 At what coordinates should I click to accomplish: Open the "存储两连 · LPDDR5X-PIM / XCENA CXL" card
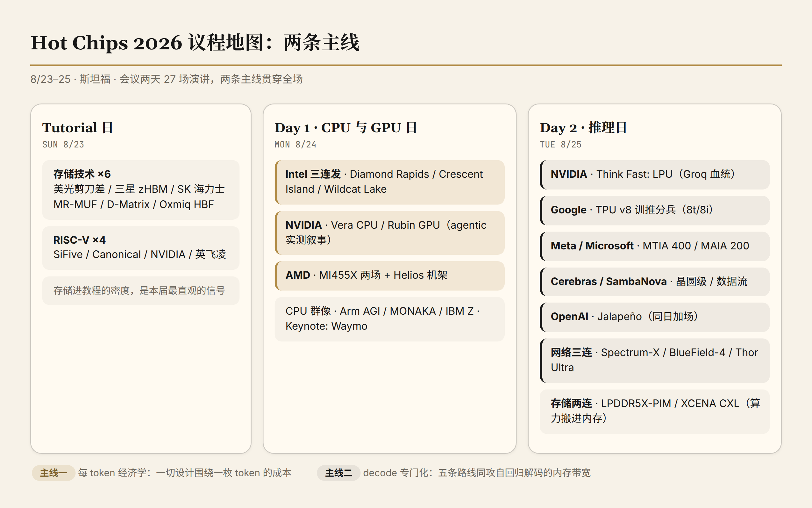click(x=654, y=411)
